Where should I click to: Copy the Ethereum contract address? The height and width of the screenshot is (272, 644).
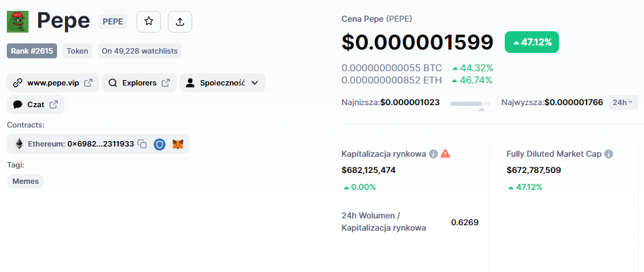point(142,144)
